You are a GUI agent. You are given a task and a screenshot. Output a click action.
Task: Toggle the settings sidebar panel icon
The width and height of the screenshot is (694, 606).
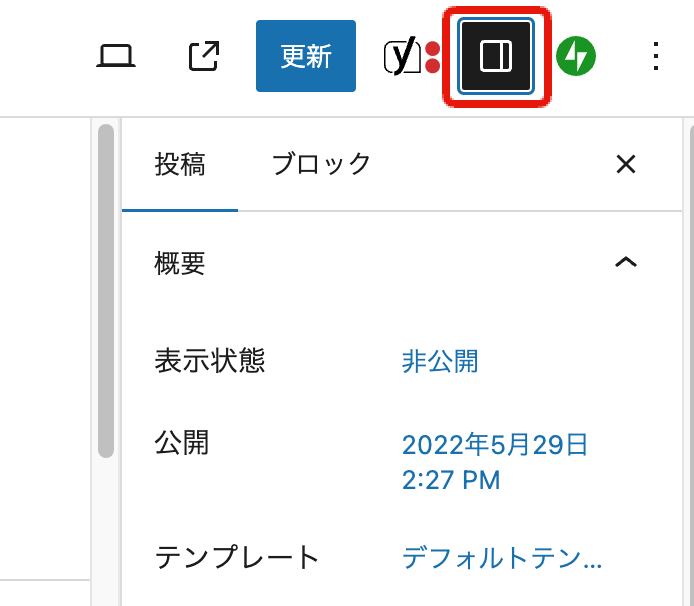tap(496, 56)
